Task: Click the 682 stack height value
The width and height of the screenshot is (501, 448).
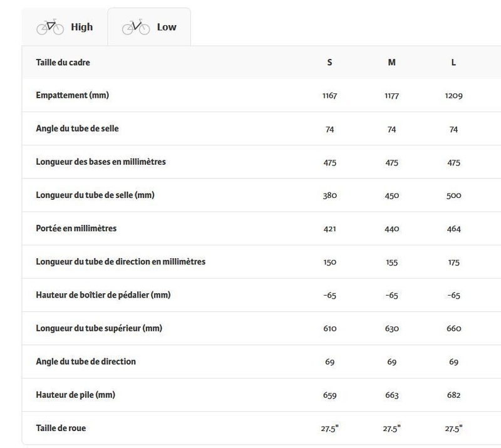Action: [x=454, y=395]
